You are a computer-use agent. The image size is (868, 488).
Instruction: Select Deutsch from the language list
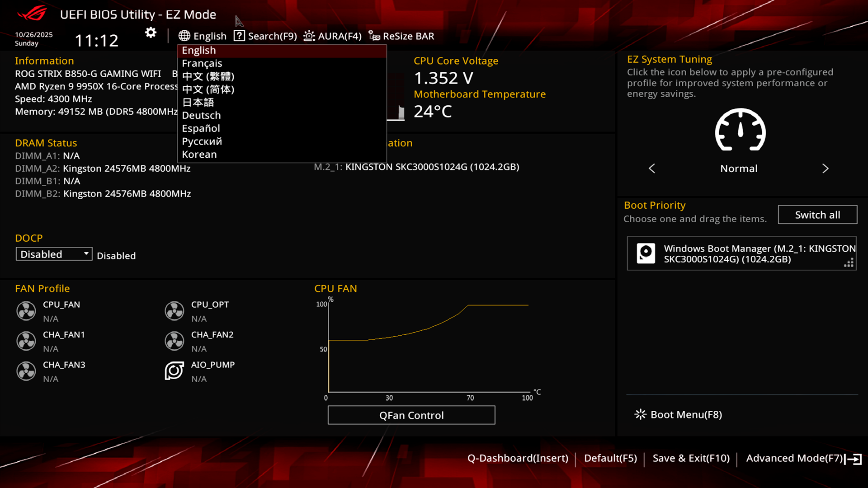pyautogui.click(x=201, y=116)
